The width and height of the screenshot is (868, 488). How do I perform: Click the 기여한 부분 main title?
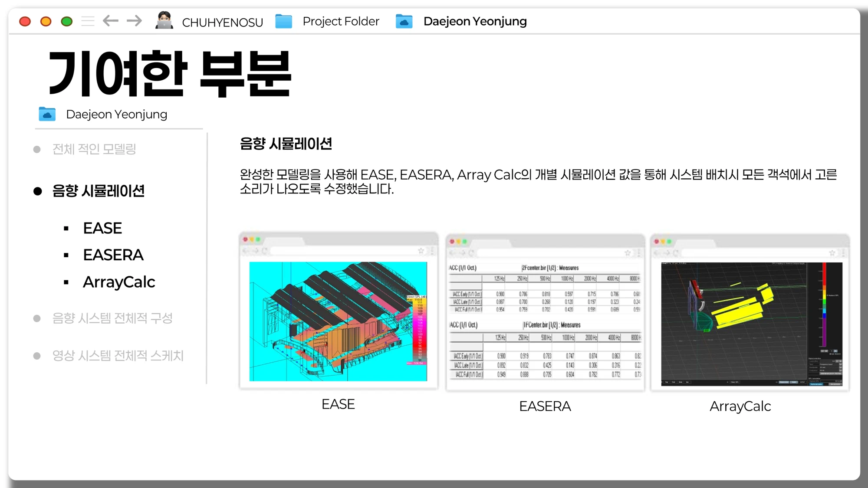point(170,73)
